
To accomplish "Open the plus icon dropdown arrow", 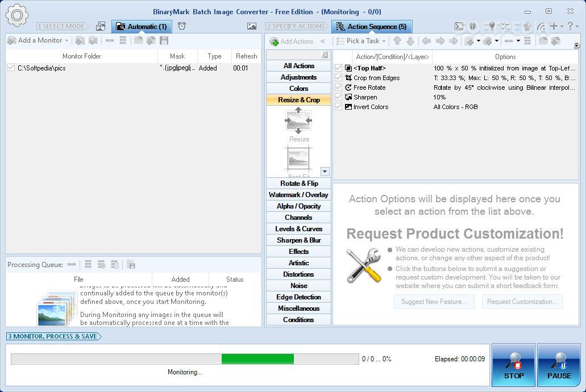I will 562,26.
